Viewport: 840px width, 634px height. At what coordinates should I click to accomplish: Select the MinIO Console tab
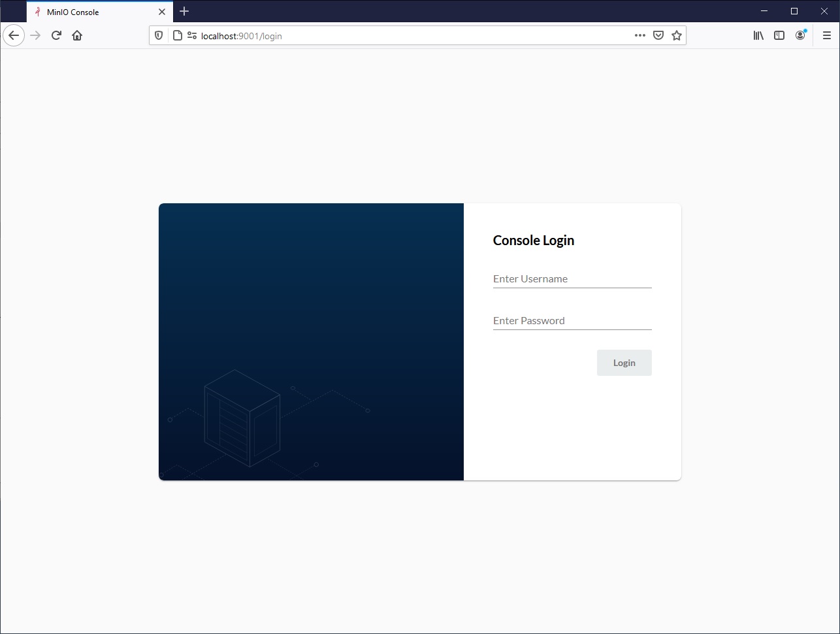point(100,12)
